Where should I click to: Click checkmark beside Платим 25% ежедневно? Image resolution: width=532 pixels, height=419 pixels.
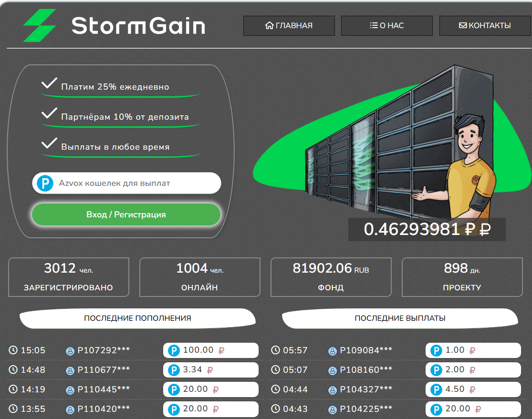(49, 84)
